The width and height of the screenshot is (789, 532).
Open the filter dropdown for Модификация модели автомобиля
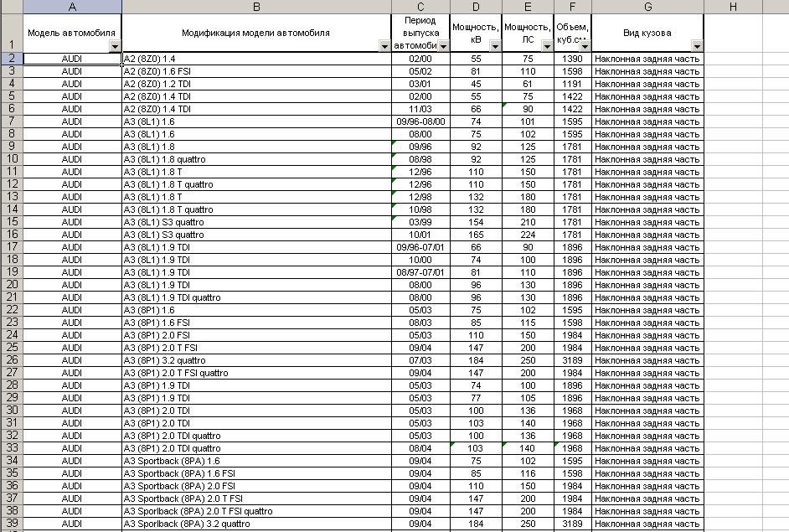click(x=384, y=46)
